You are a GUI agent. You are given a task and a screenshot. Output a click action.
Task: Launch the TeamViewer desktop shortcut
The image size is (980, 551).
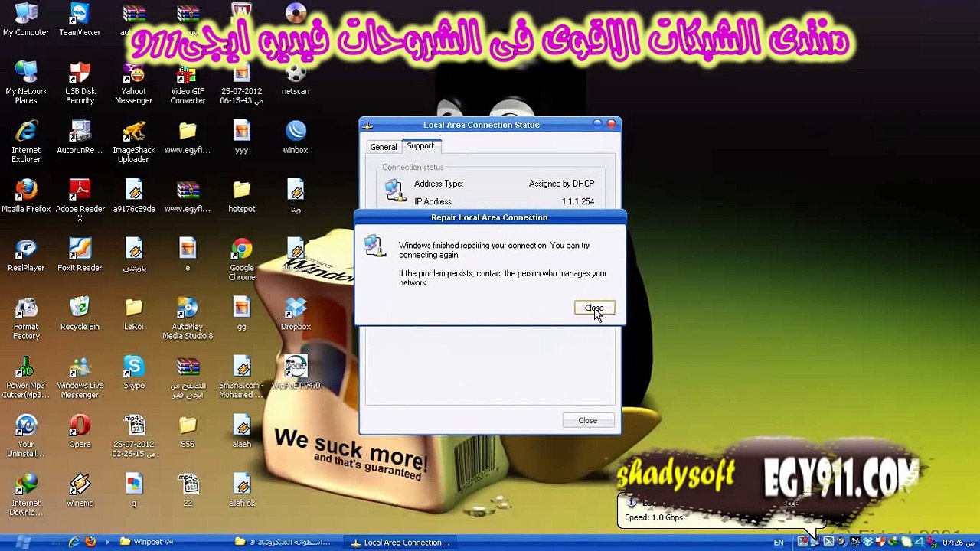80,20
